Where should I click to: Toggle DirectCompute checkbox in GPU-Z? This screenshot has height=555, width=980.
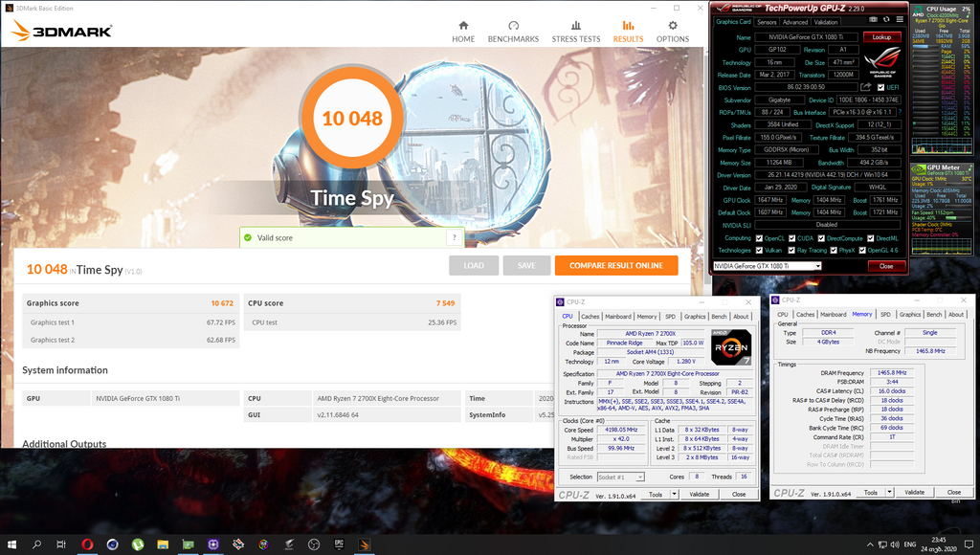(821, 238)
